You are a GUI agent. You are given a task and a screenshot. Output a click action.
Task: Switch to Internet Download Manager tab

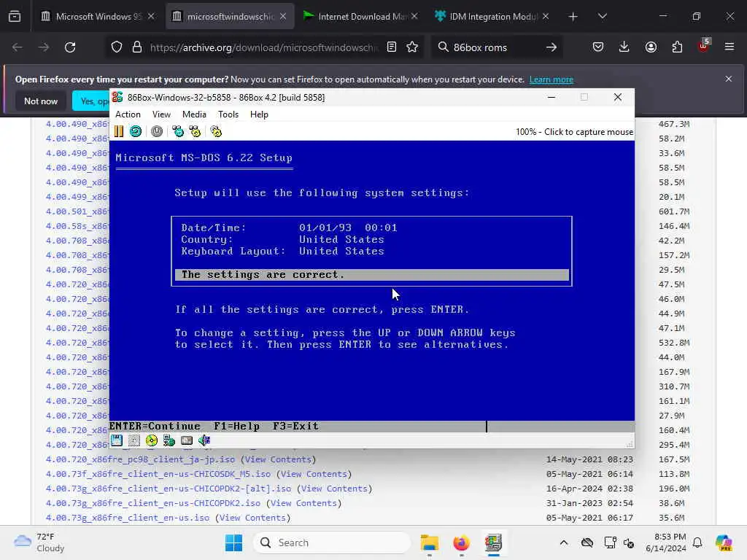360,17
